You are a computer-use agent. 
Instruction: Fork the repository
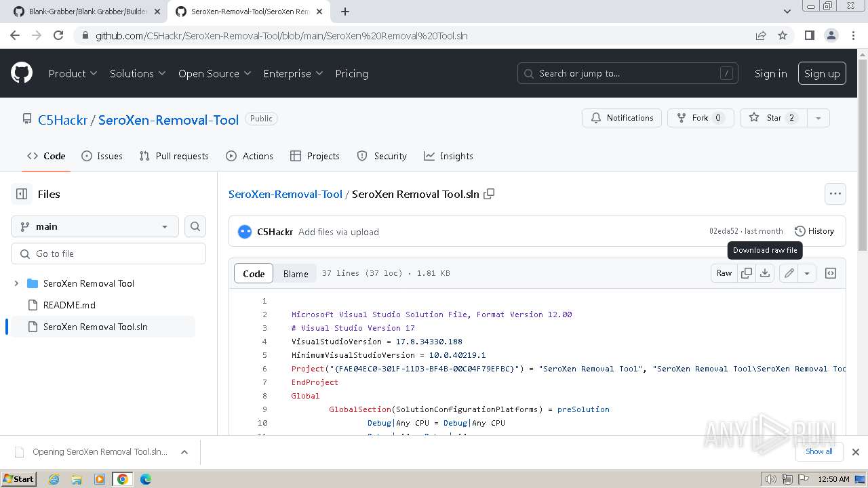coord(701,118)
